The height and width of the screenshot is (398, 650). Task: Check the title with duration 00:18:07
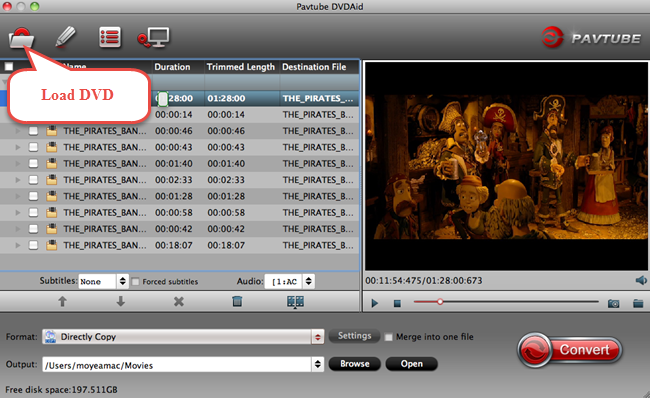pos(33,245)
